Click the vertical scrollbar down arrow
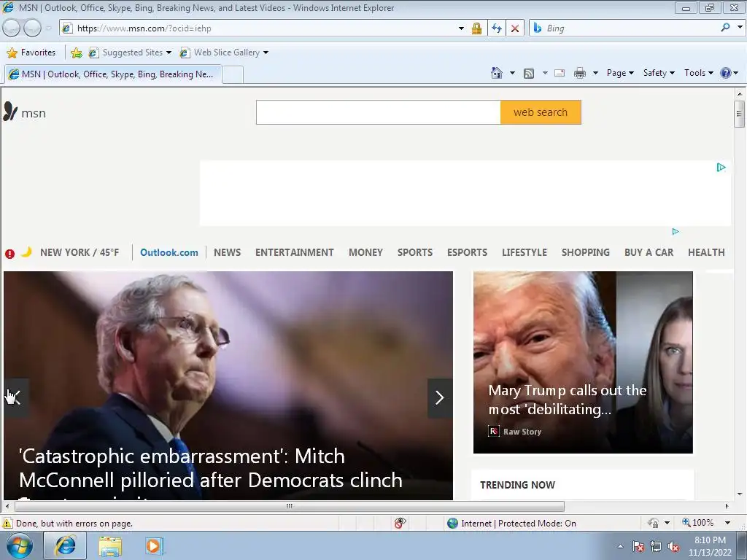Image resolution: width=747 pixels, height=560 pixels. 740,494
